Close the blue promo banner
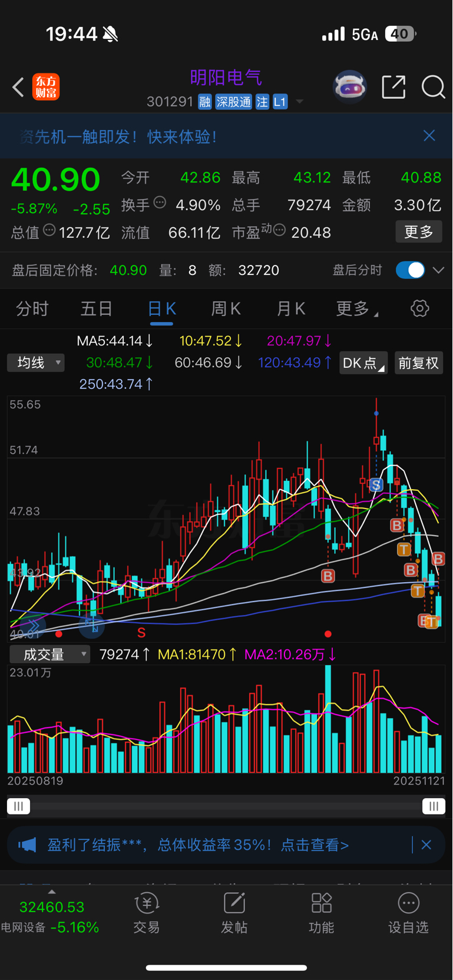This screenshot has width=453, height=980. (429, 136)
